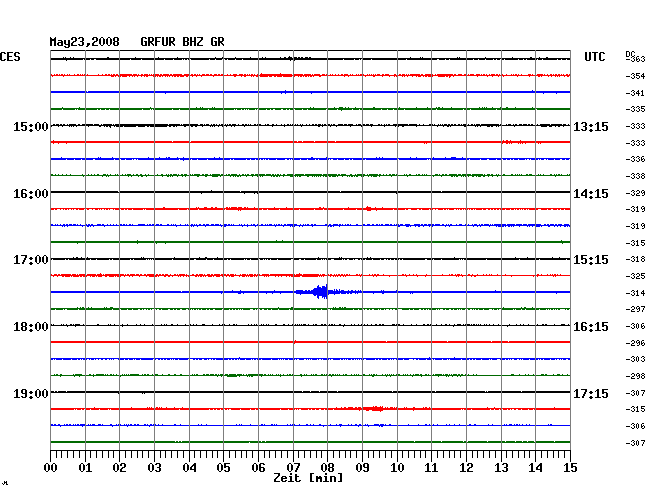The height and width of the screenshot is (494, 650).
Task: Click the 14:15 UTC time label
Action: [x=591, y=194]
